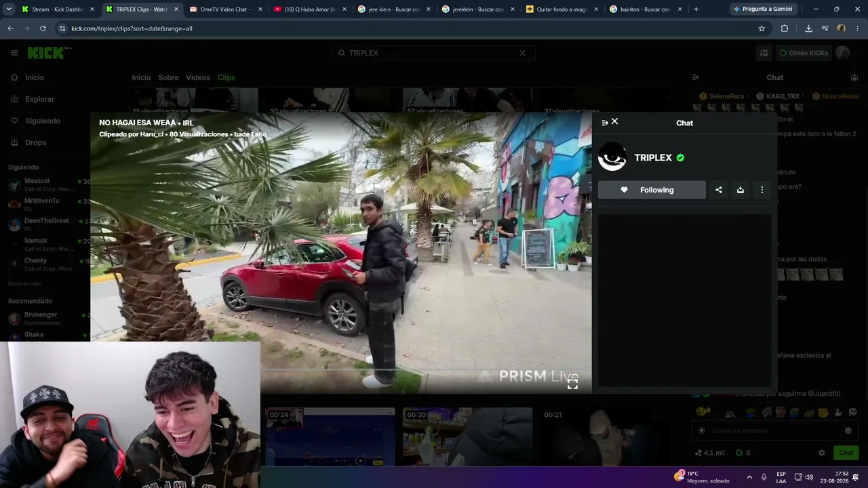Share the TRIPLEX clip
The height and width of the screenshot is (488, 868).
coord(719,190)
